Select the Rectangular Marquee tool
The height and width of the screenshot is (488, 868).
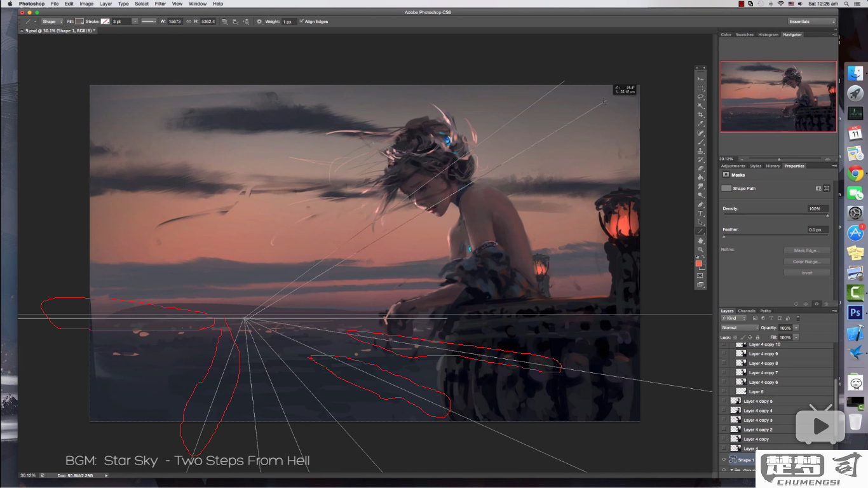coord(701,88)
